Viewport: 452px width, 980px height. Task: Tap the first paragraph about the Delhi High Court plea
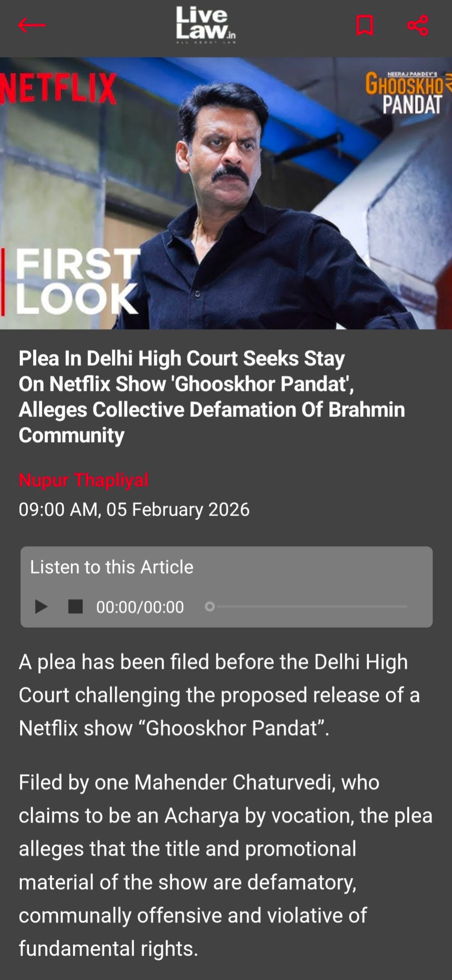click(219, 695)
